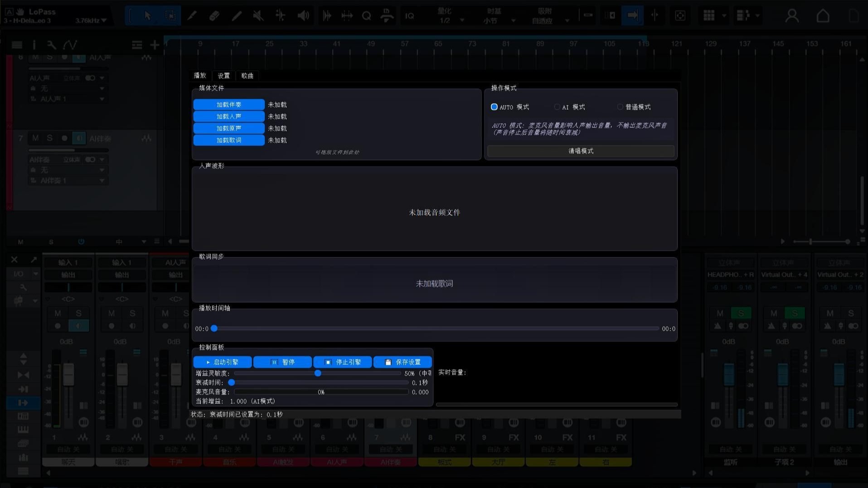Click the 清唱模式 button
Screen dimensions: 868x488
tap(581, 151)
